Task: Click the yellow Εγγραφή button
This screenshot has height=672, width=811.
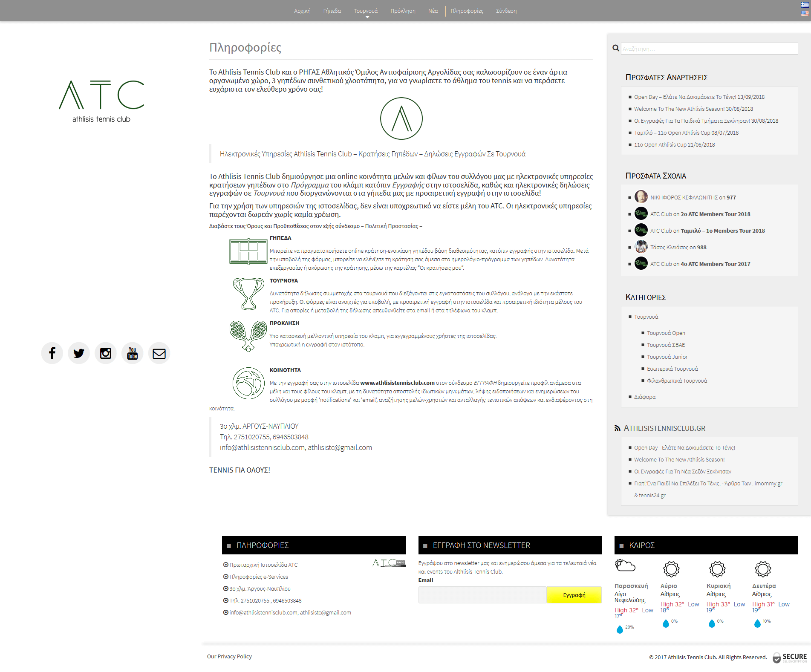Action: pos(574,595)
